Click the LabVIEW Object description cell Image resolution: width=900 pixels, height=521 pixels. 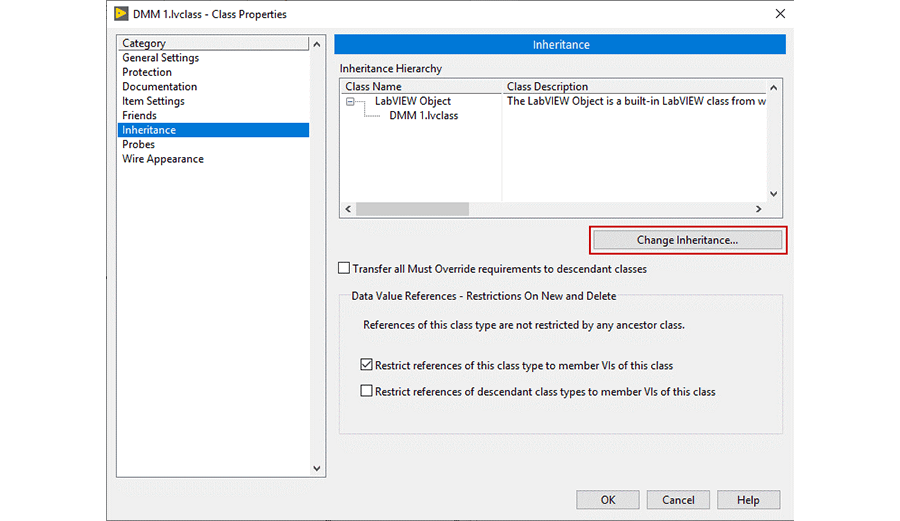635,101
